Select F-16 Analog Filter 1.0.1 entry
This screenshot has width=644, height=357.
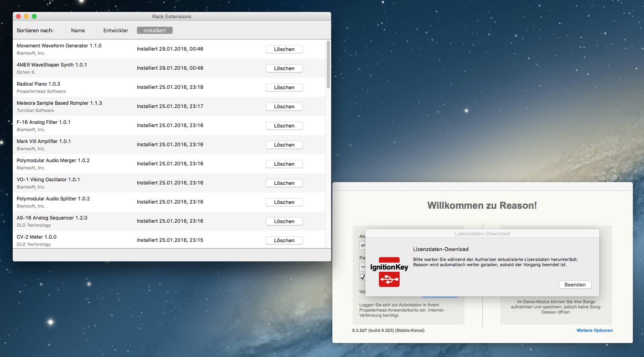click(x=44, y=122)
